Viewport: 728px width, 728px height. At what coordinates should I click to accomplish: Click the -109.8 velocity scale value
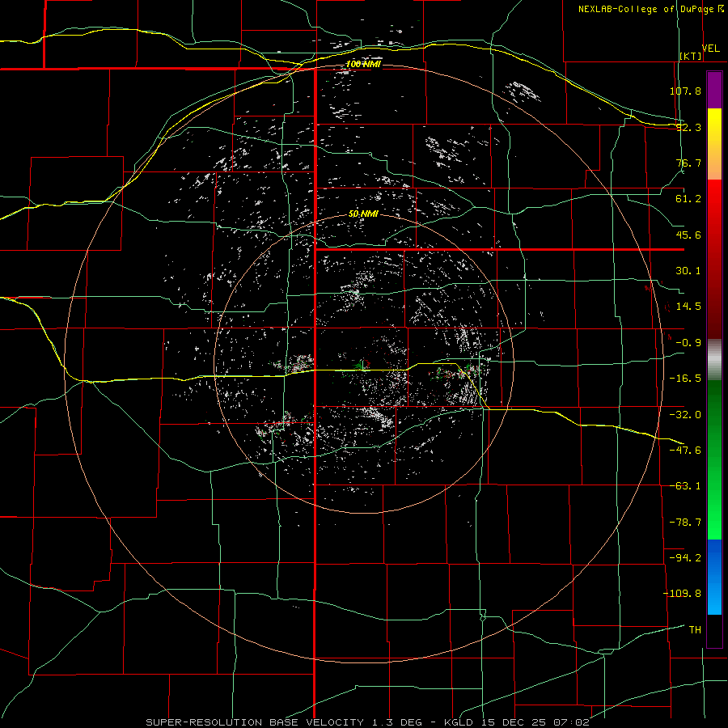coord(682,594)
